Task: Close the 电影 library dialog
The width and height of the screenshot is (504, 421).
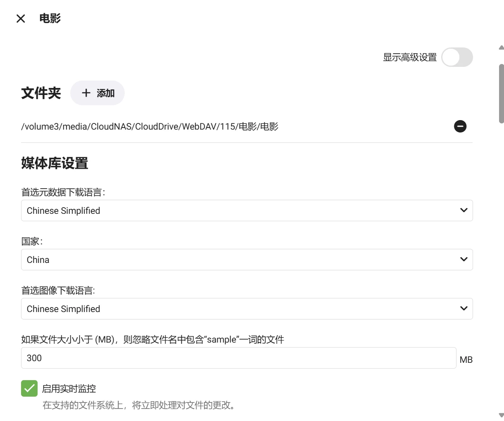Action: tap(21, 19)
